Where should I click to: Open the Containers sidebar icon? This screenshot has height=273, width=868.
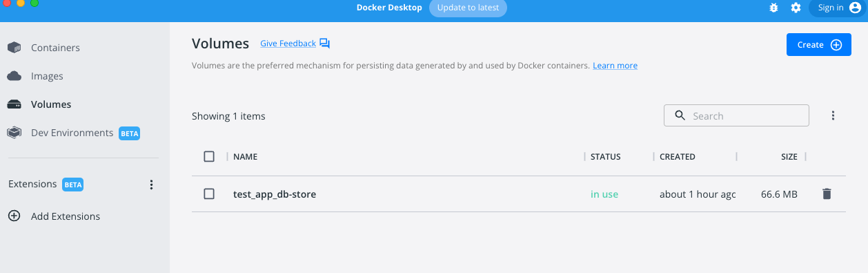coord(14,48)
